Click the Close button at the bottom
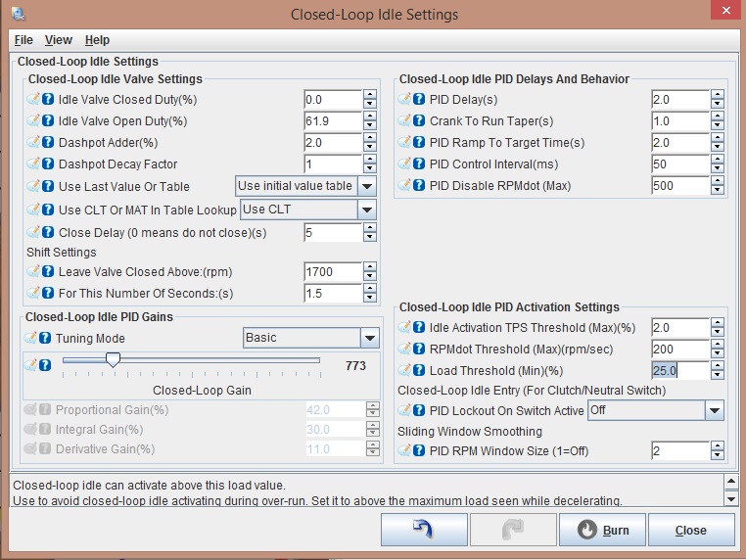 coord(690,530)
